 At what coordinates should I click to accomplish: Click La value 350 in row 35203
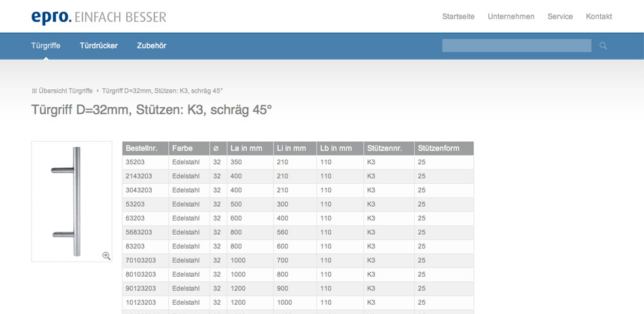coord(236,162)
